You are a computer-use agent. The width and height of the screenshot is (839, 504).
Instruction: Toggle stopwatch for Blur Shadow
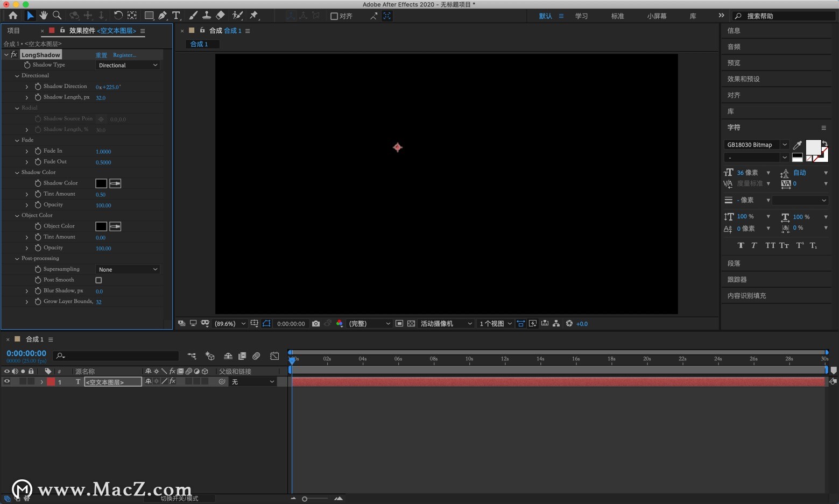pos(38,291)
